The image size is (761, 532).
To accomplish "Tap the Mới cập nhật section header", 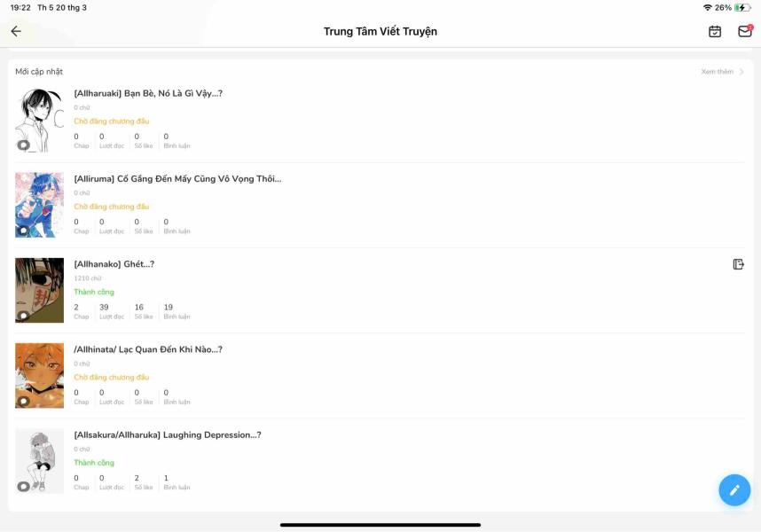I will pyautogui.click(x=39, y=72).
